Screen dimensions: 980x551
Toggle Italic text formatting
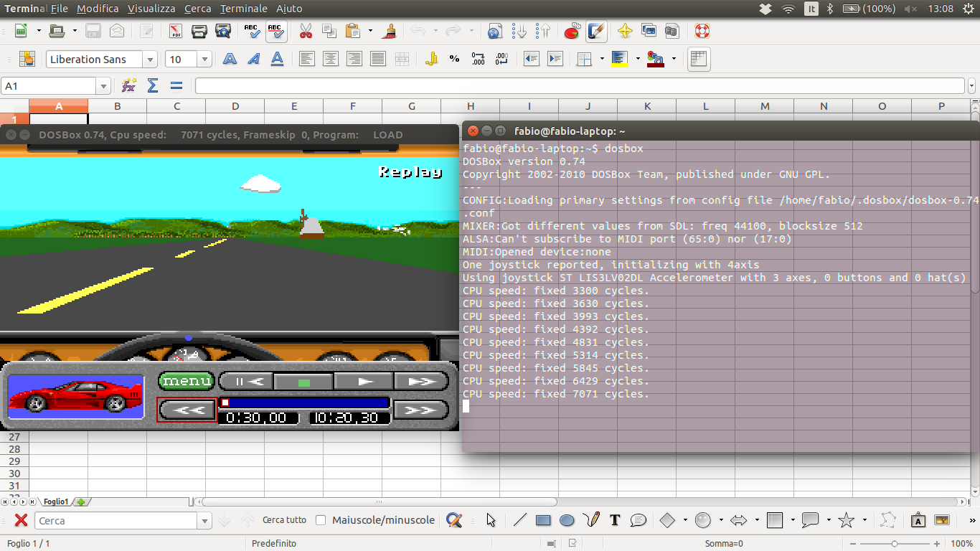click(x=253, y=59)
